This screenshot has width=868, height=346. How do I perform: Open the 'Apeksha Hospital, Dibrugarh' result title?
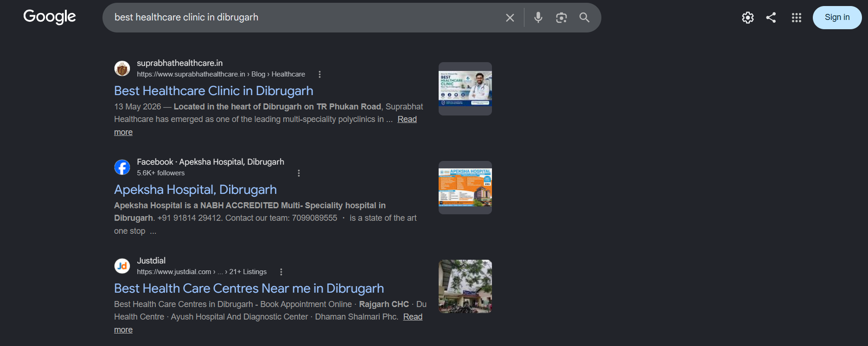[195, 190]
